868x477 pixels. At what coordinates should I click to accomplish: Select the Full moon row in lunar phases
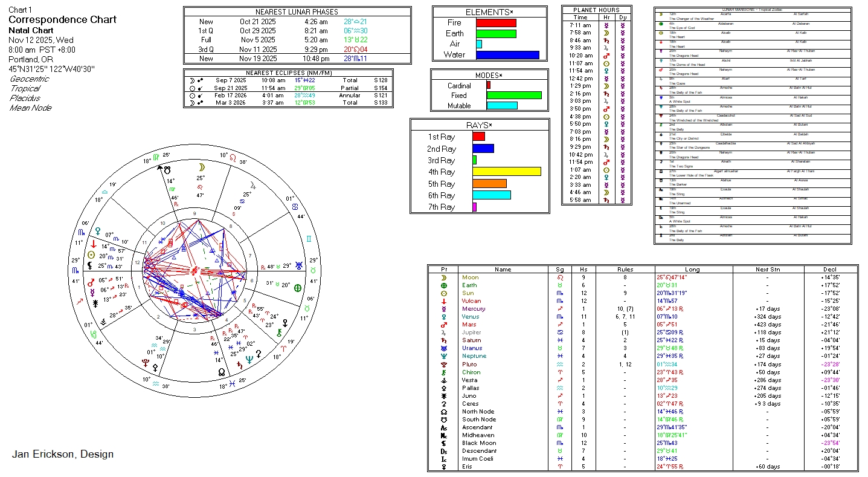(x=297, y=40)
